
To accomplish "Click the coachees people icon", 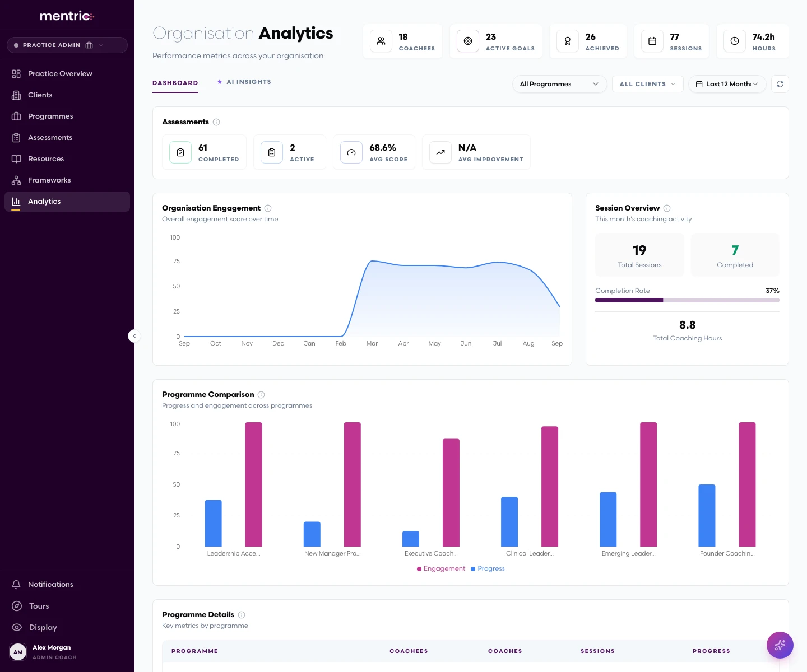I will (x=381, y=41).
